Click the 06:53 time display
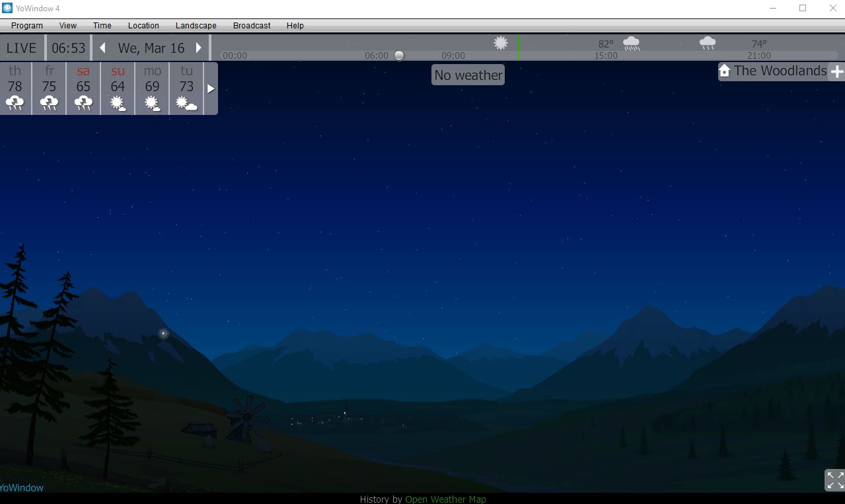Screen dimensions: 845x504 tap(69, 48)
